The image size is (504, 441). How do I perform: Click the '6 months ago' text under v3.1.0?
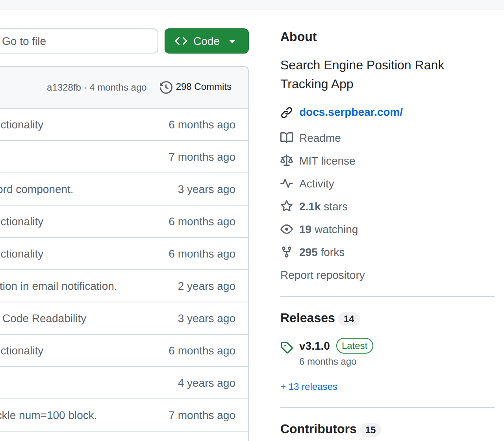click(x=328, y=361)
